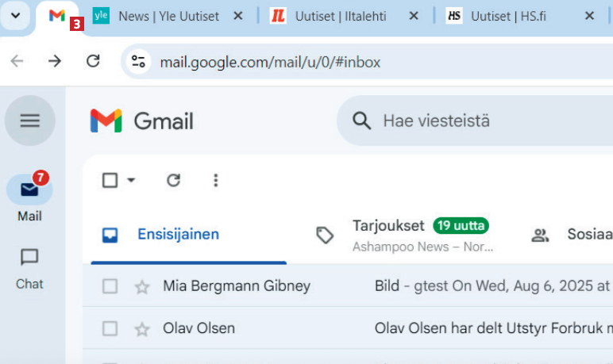Switch to the Yle Uutiset browser tab
This screenshot has width=613, height=364.
click(167, 16)
